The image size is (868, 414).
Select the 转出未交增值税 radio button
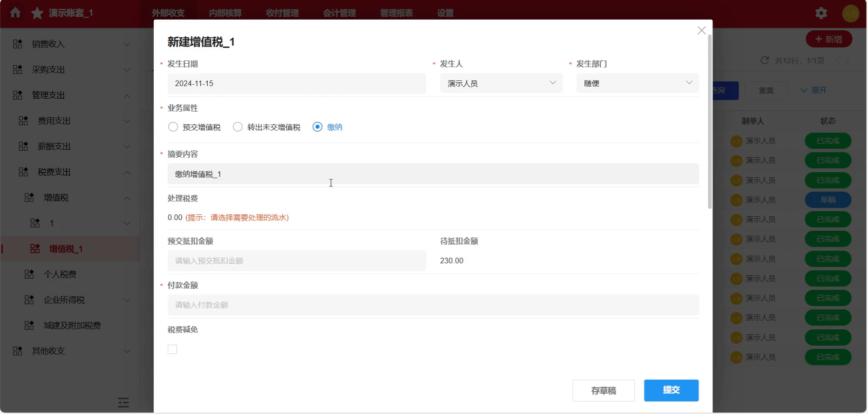[x=238, y=127]
